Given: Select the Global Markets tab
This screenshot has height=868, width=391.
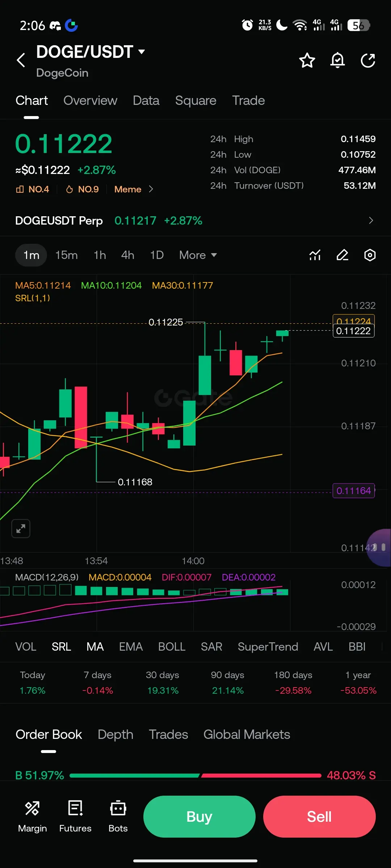Looking at the screenshot, I should pos(247,735).
